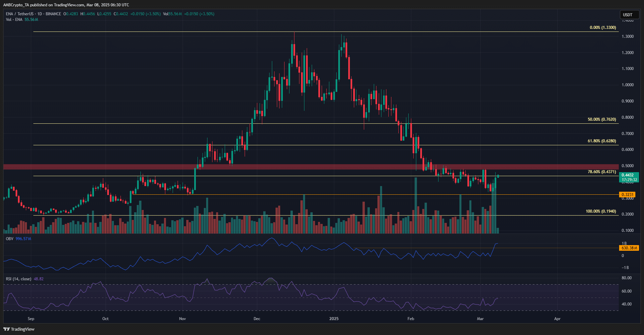Click the OBV −1B axis label

click(x=625, y=268)
